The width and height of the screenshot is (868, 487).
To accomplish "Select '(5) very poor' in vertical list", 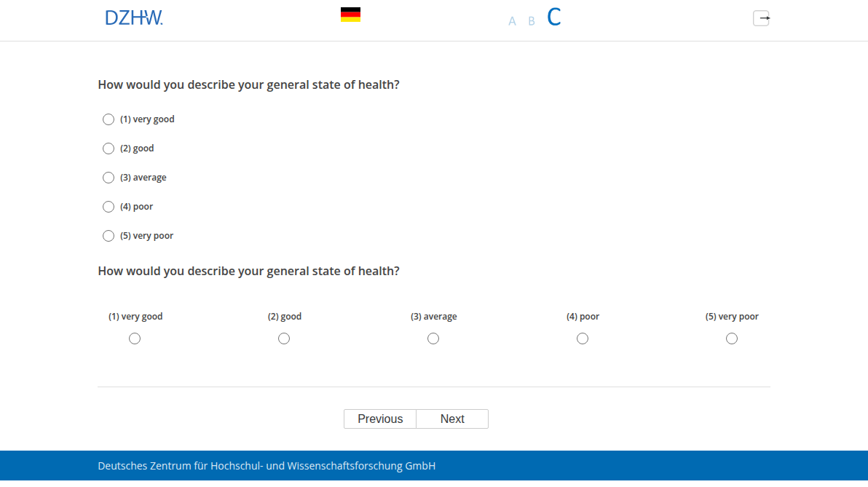I will [x=108, y=237].
